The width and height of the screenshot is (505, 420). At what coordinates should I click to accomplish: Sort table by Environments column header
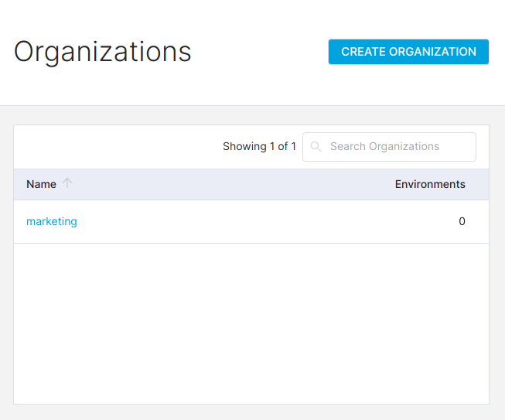pyautogui.click(x=430, y=184)
